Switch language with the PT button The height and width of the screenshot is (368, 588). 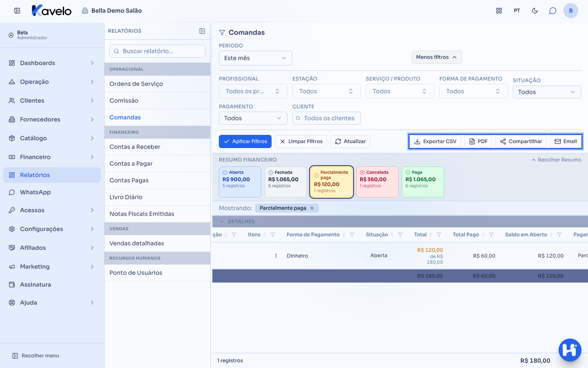point(517,11)
